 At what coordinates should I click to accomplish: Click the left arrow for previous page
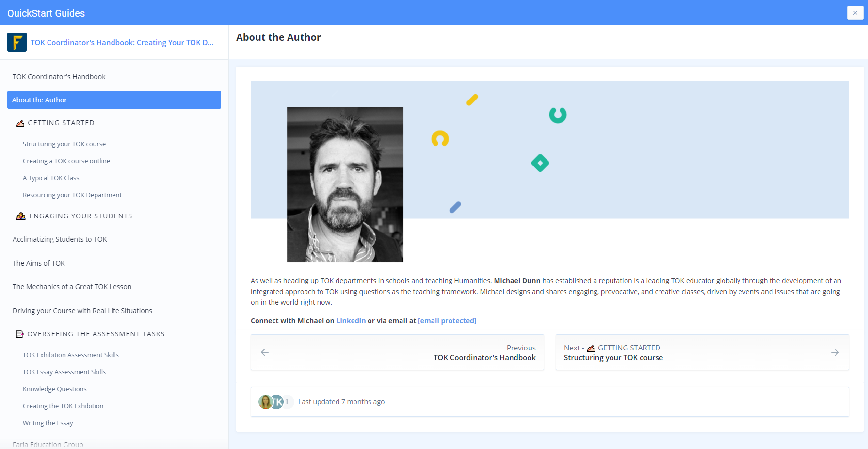pos(265,352)
